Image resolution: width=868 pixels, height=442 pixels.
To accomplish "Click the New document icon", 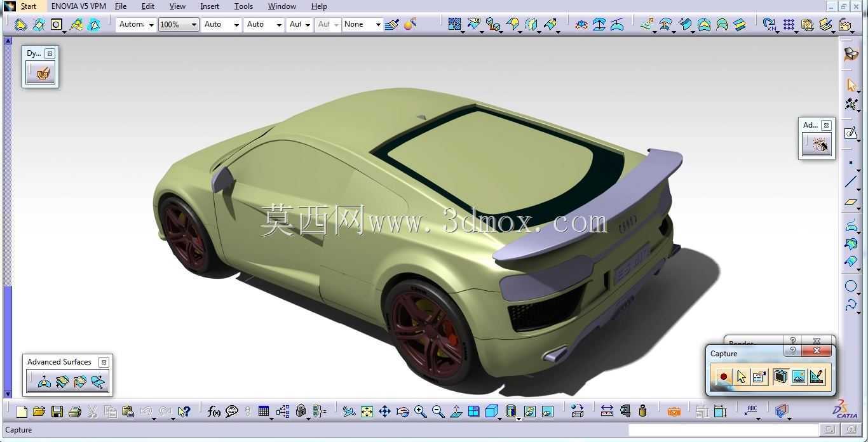I will [x=22, y=412].
